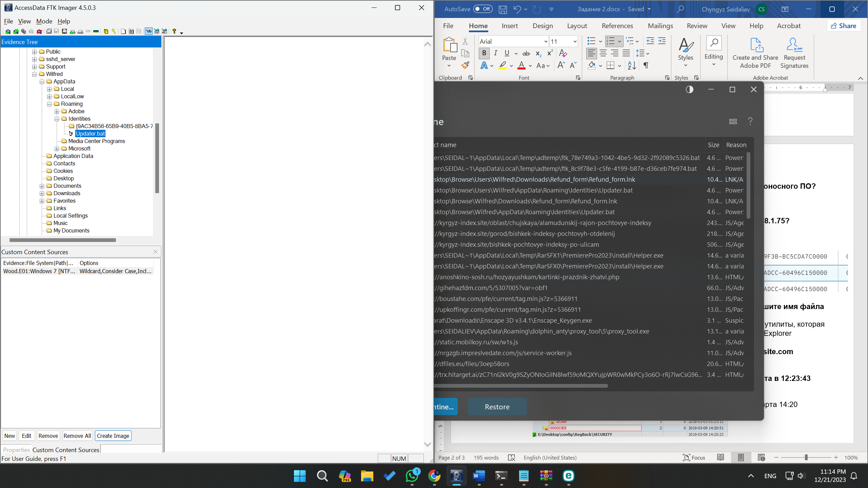Open the Arial font name dropdown
This screenshot has height=488, width=868.
pos(546,42)
